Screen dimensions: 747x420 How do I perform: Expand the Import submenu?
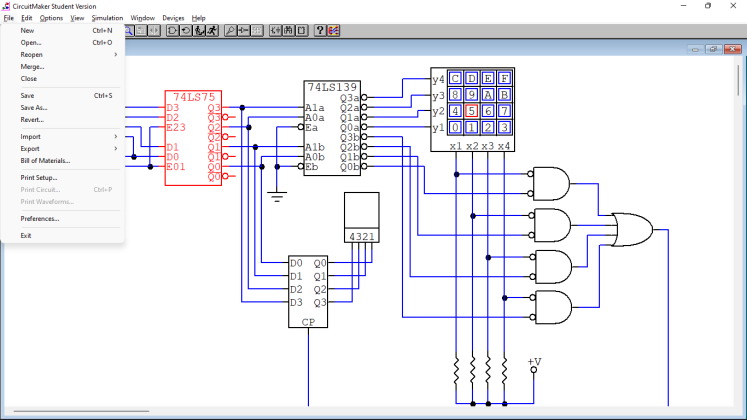tap(62, 137)
